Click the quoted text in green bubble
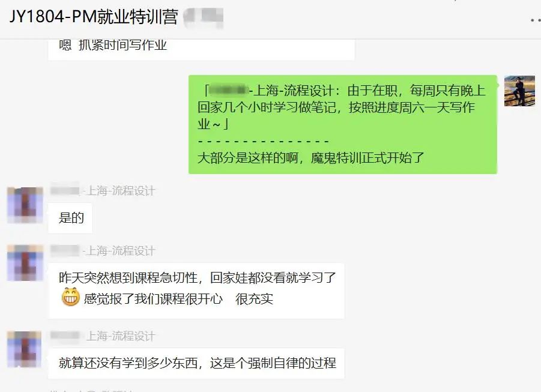 342,107
